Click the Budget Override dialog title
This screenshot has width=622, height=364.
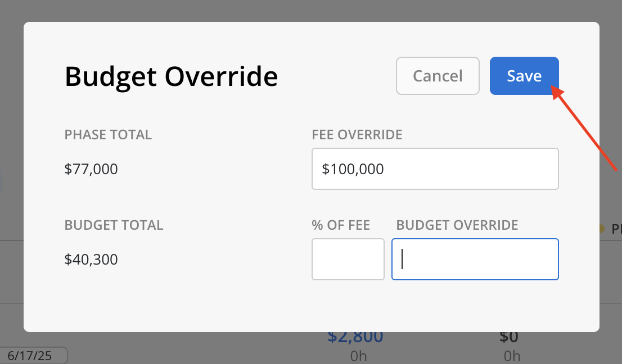171,76
